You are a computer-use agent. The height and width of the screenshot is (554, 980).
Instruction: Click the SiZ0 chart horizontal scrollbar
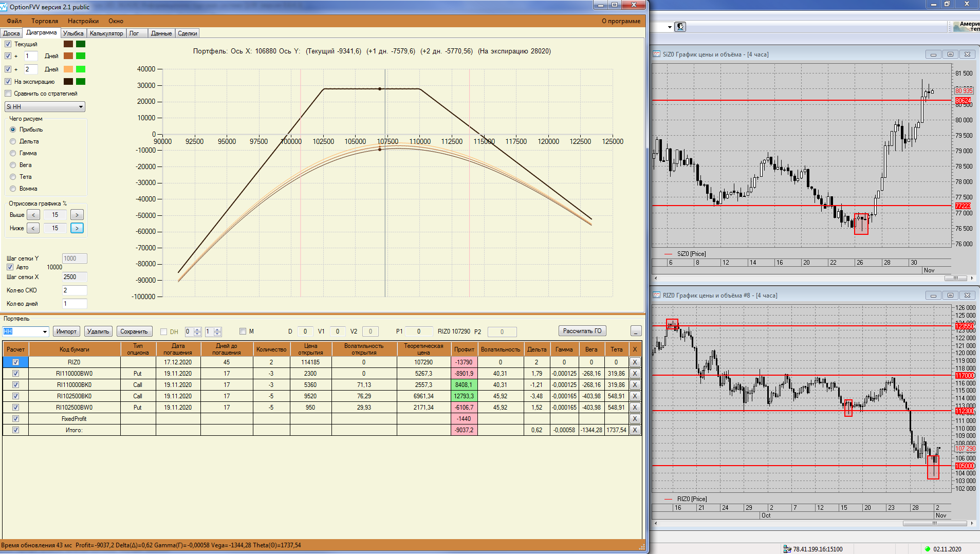tap(813, 278)
